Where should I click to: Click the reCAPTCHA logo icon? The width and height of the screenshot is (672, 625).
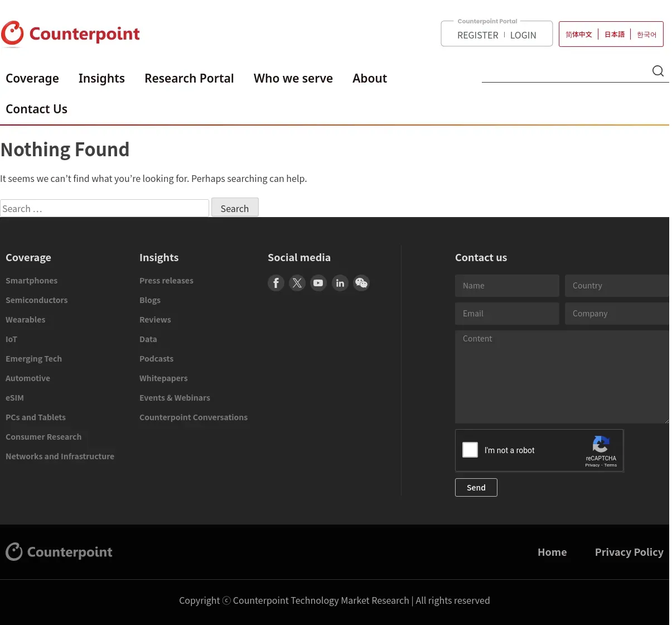coord(601,445)
